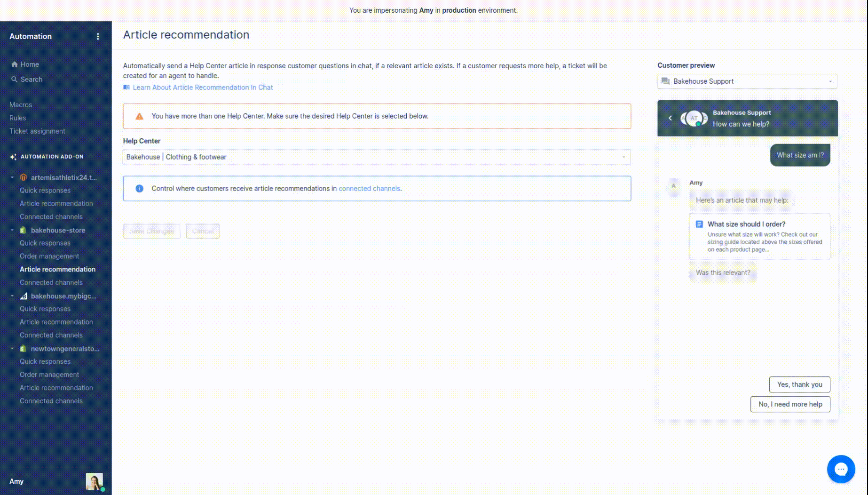Viewport: 868px width, 495px height.
Task: Open Quick responses under newtowngeneralsto
Action: [45, 362]
